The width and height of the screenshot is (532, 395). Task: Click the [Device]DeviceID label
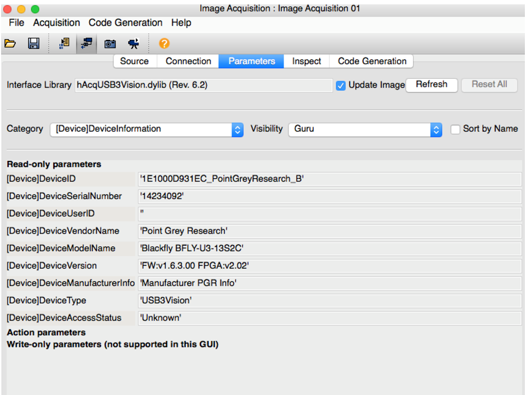coord(41,179)
